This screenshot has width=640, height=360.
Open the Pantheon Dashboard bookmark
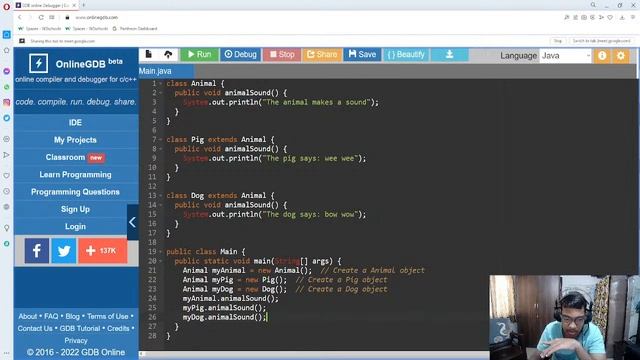coord(135,29)
